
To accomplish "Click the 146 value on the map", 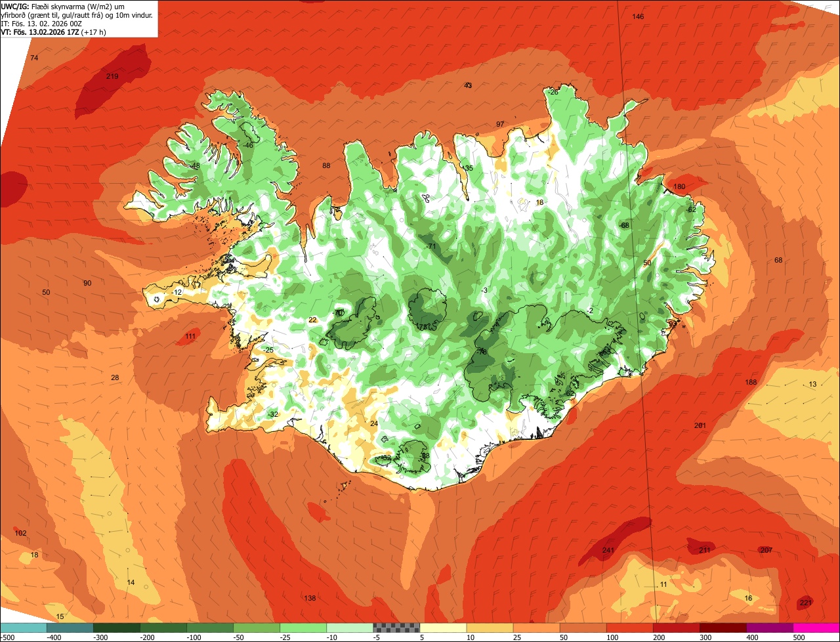I will click(x=638, y=16).
